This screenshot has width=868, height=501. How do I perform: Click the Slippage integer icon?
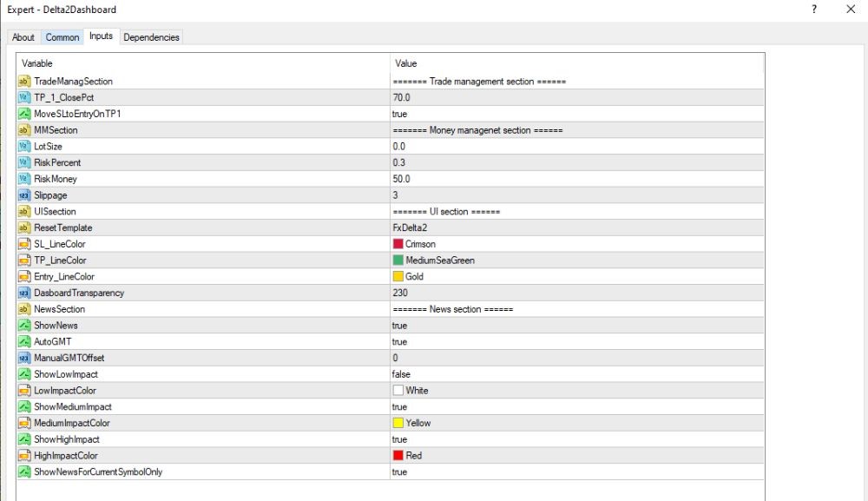pyautogui.click(x=23, y=195)
